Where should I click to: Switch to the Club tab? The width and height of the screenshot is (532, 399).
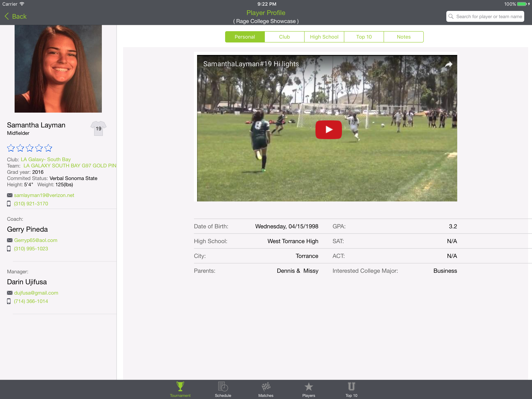coord(284,37)
